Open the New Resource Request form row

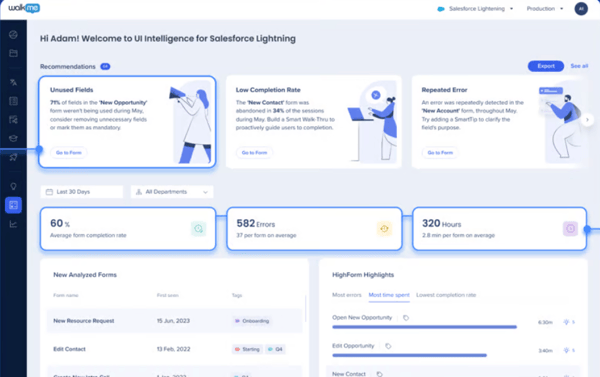[x=174, y=321]
